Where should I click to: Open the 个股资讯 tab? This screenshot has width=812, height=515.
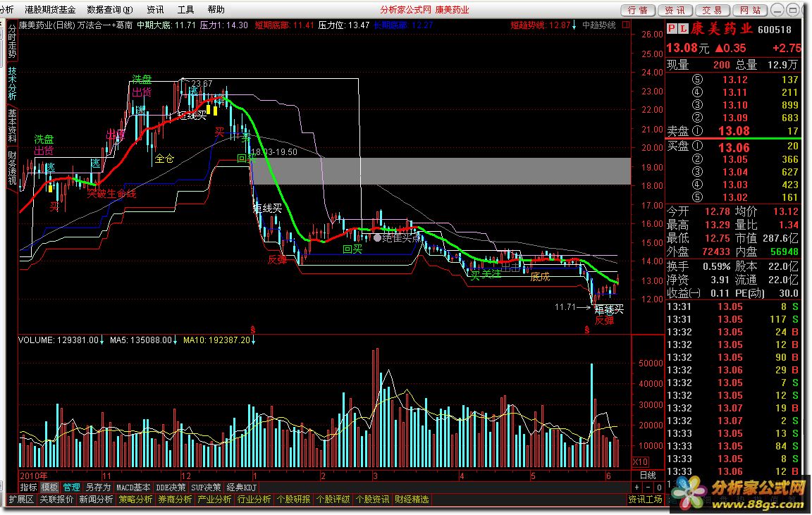pos(372,500)
